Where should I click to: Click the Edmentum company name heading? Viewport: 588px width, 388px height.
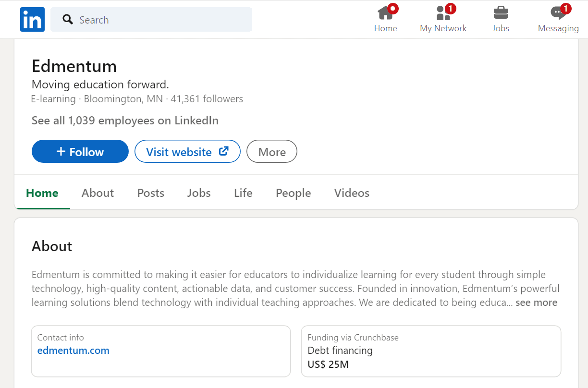click(74, 66)
